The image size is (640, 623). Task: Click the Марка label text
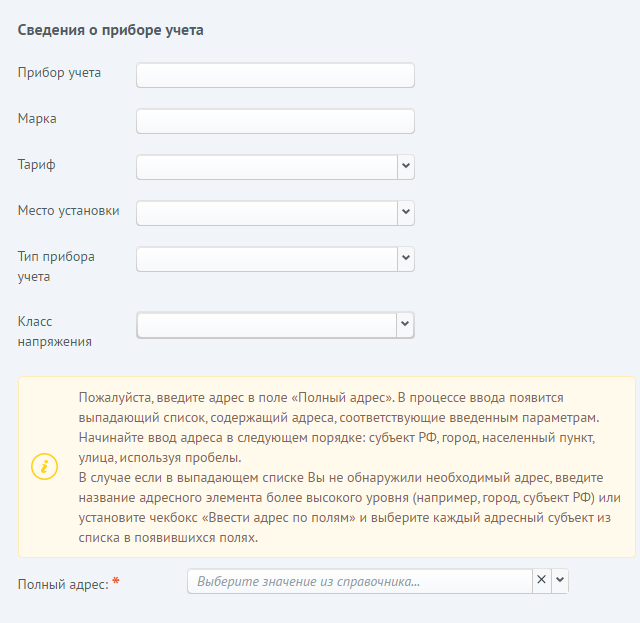(37, 118)
